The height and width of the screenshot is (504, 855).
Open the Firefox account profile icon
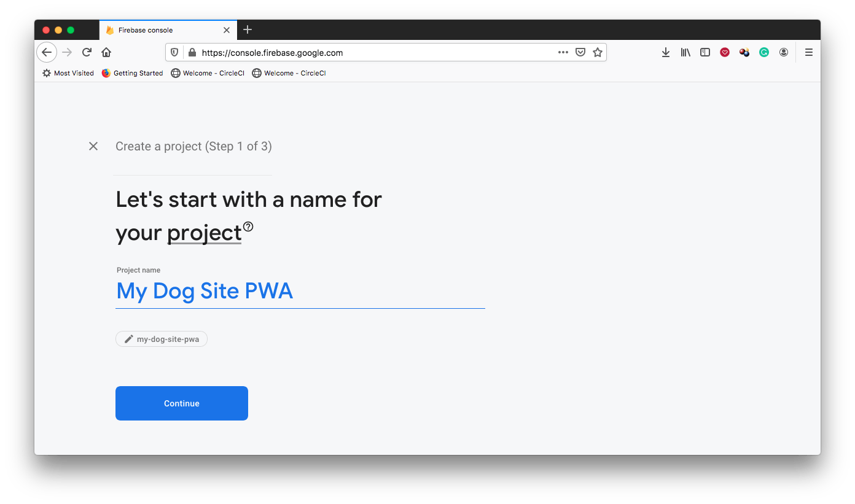pos(784,52)
